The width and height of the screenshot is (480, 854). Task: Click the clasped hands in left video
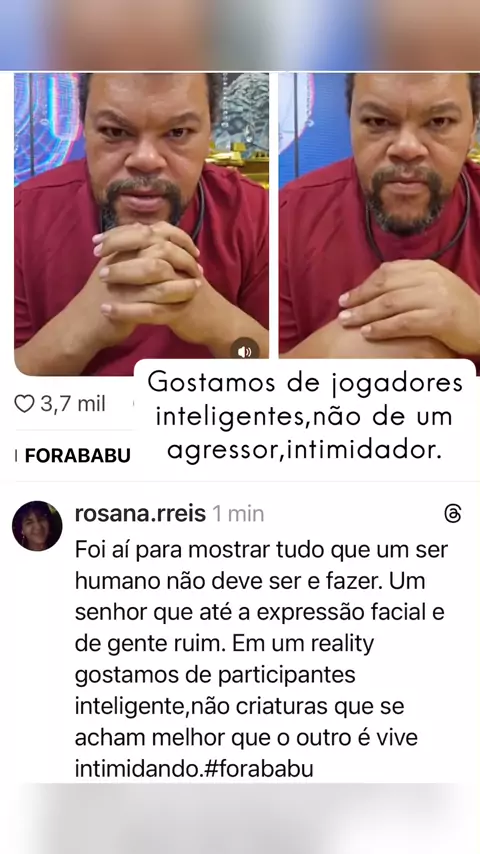[147, 269]
